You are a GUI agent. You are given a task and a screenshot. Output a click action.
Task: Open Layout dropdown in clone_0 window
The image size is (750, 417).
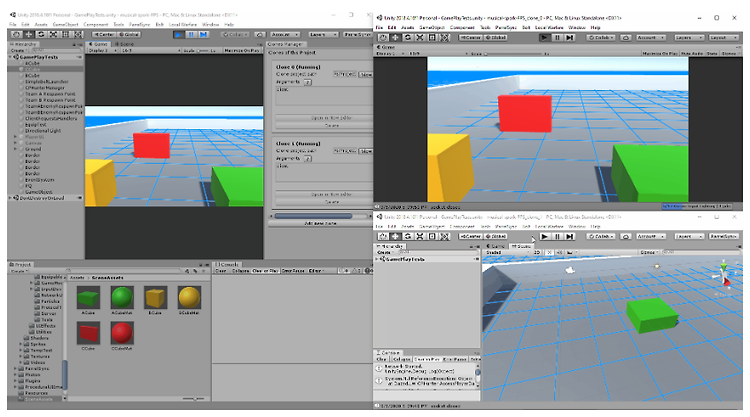tap(724, 37)
